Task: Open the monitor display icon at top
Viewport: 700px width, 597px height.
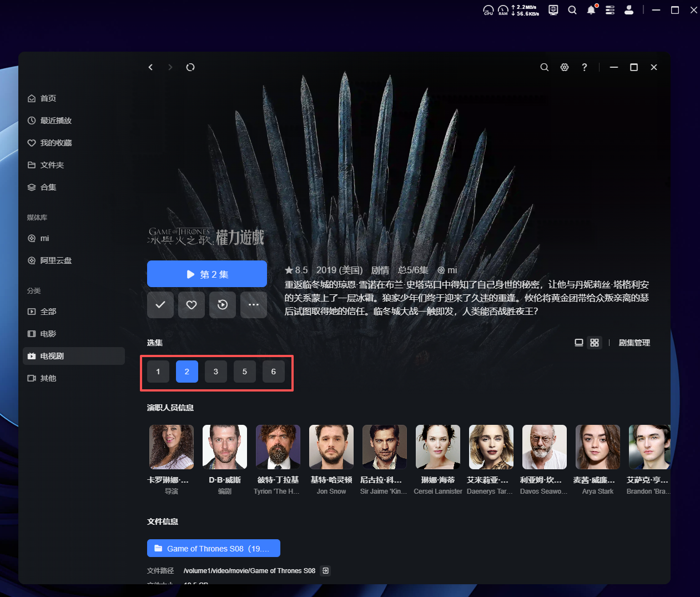Action: click(553, 10)
